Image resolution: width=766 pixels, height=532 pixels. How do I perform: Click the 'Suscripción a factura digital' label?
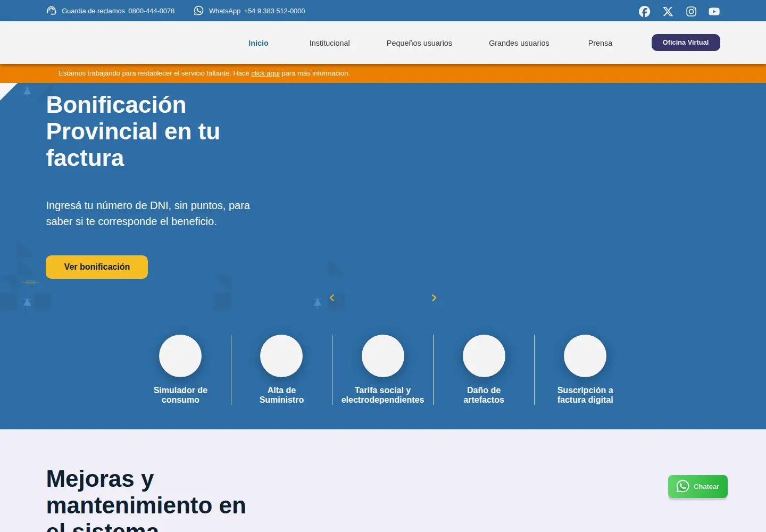click(585, 395)
